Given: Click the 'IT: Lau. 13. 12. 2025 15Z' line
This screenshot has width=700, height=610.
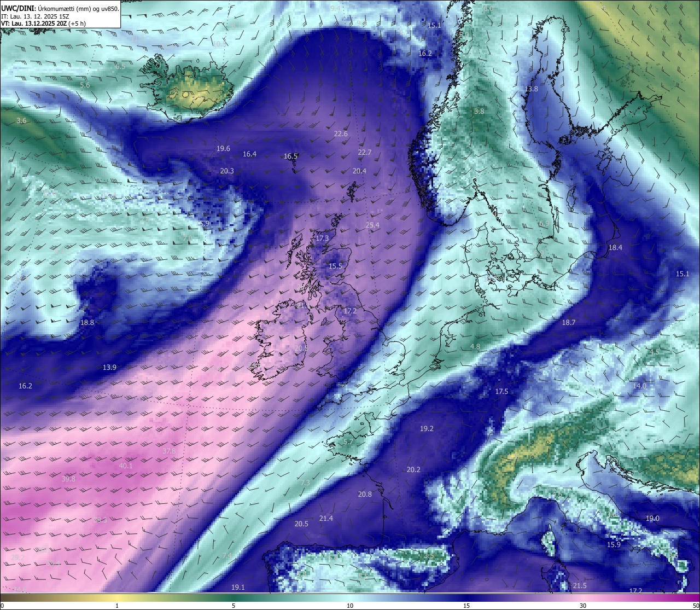Looking at the screenshot, I should click(35, 16).
